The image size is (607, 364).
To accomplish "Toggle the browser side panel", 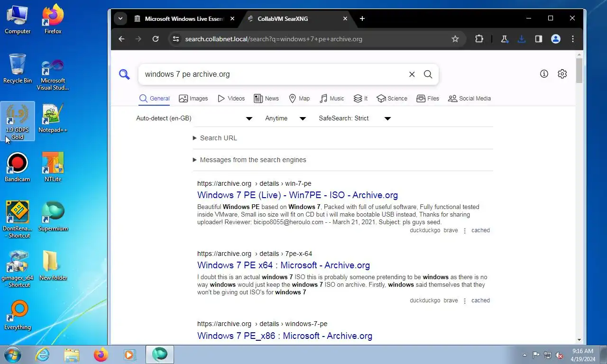I will (x=539, y=39).
